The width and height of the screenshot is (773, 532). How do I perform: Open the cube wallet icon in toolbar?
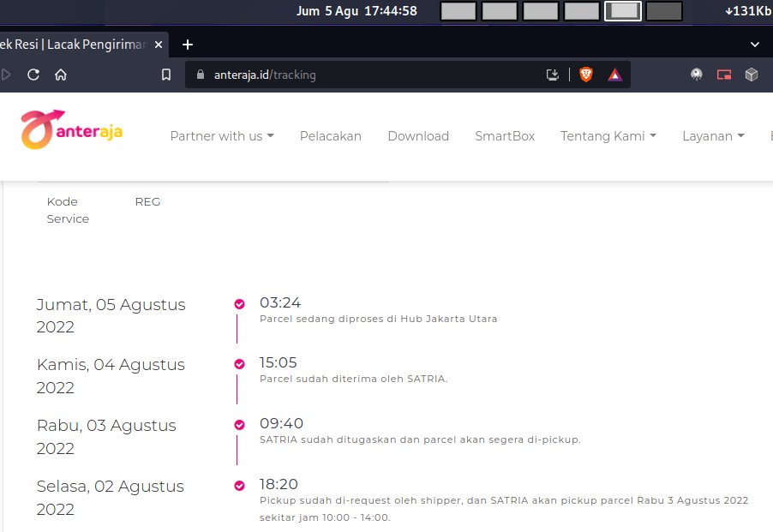click(x=752, y=75)
